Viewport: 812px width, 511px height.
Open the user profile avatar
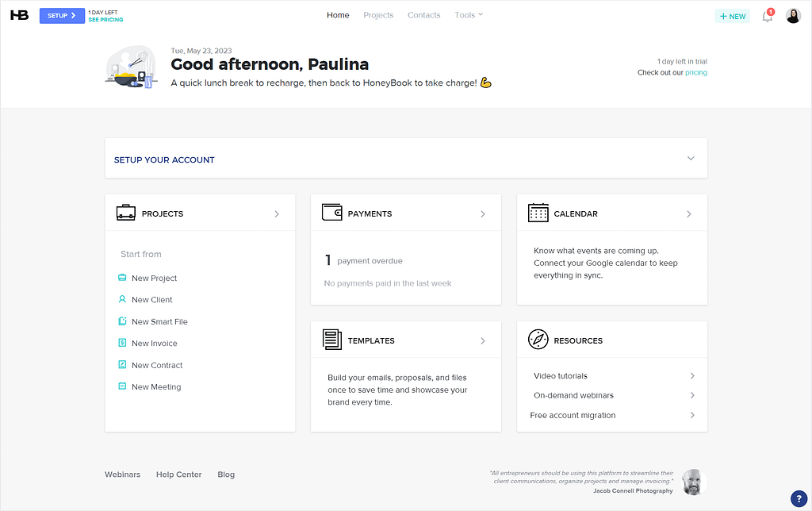(x=793, y=16)
